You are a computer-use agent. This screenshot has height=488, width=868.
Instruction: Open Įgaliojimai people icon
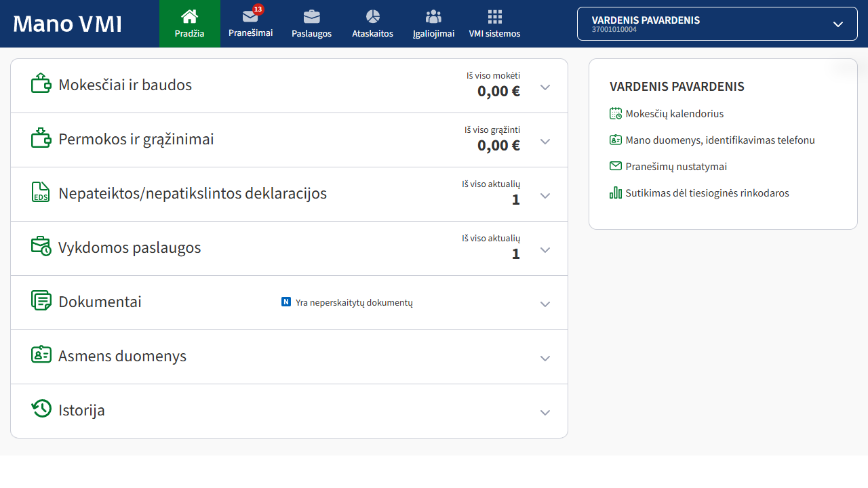[x=433, y=16]
